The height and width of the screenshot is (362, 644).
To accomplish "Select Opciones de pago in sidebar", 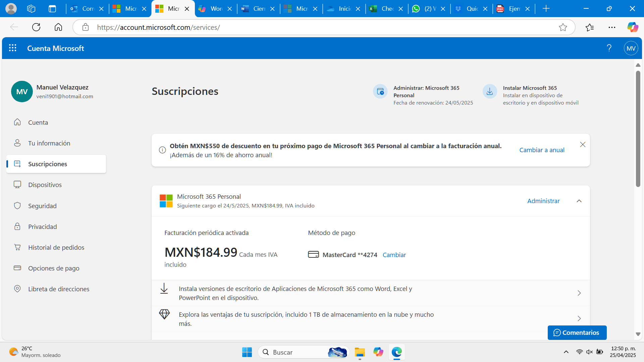I will click(x=54, y=268).
